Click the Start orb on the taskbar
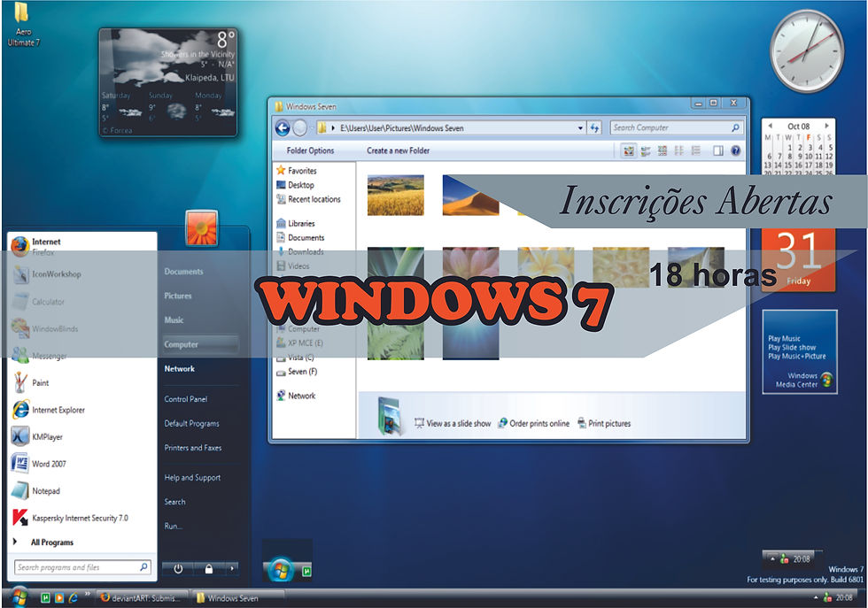Image resolution: width=868 pixels, height=608 pixels. 19,596
